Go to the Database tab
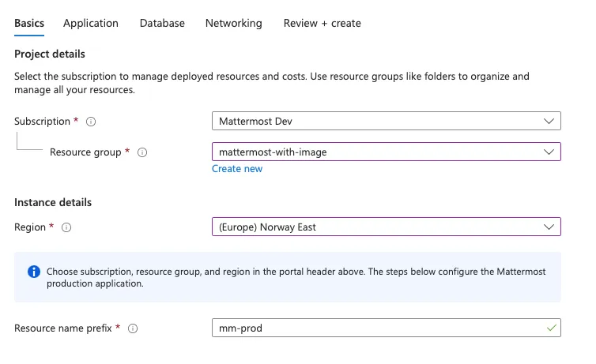This screenshot has width=596, height=364. [162, 23]
